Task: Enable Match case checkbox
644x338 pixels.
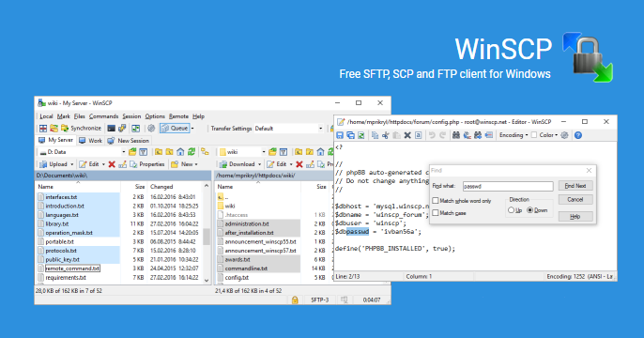Action: tap(436, 213)
